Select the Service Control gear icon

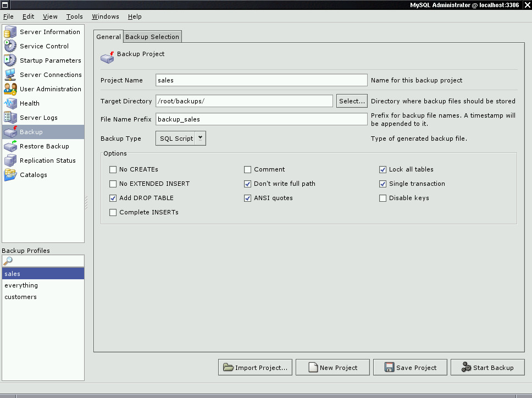[x=10, y=46]
